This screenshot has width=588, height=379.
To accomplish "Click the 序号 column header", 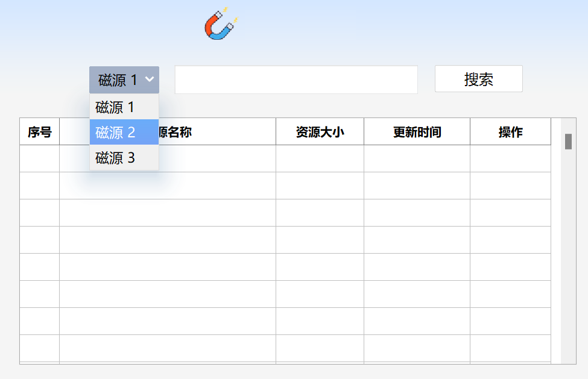I will coord(39,132).
